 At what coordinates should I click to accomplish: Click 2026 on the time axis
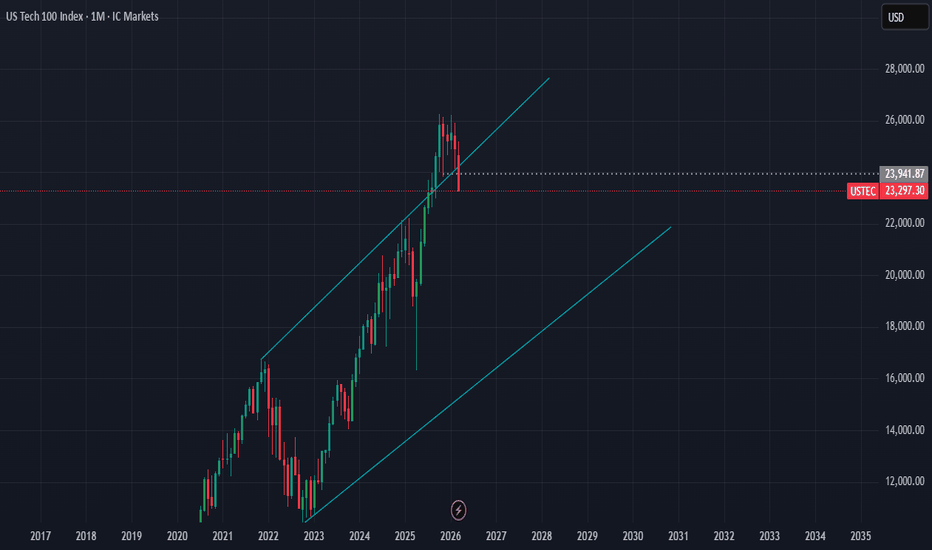pyautogui.click(x=450, y=536)
